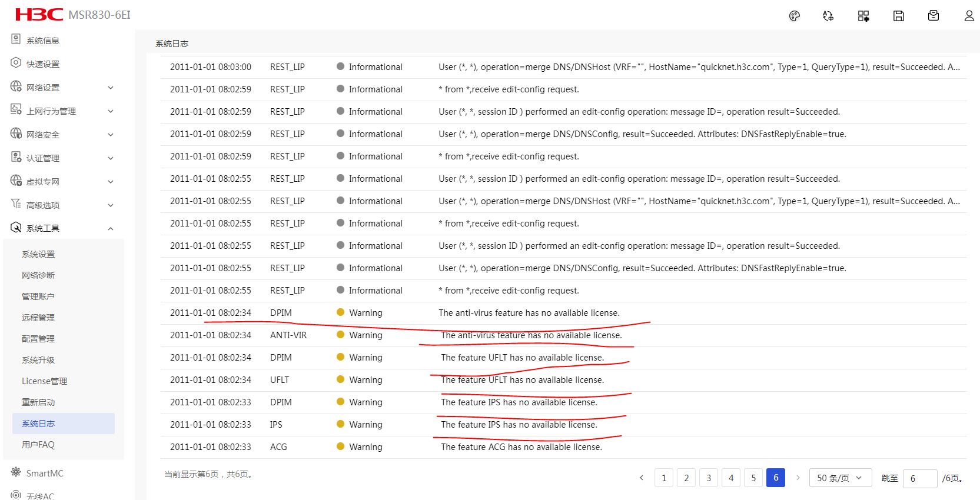Click the yellow Warning dot in ACG row

340,446
